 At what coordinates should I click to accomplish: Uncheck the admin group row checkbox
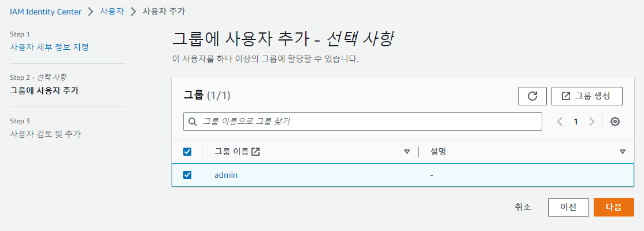click(187, 175)
